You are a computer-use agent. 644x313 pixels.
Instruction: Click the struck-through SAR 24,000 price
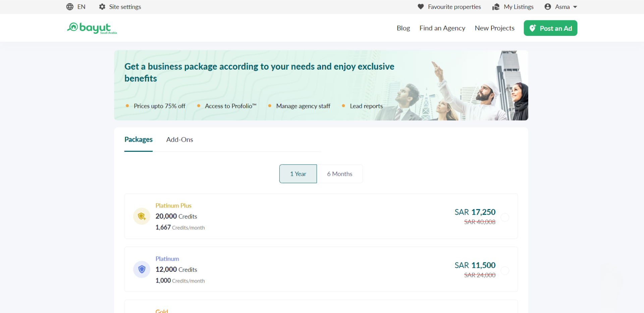(x=480, y=275)
